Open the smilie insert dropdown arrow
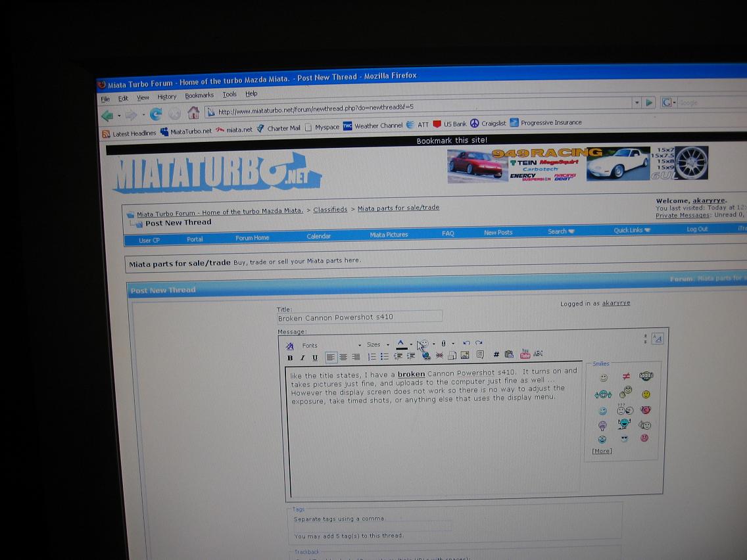This screenshot has height=560, width=747. pyautogui.click(x=433, y=344)
